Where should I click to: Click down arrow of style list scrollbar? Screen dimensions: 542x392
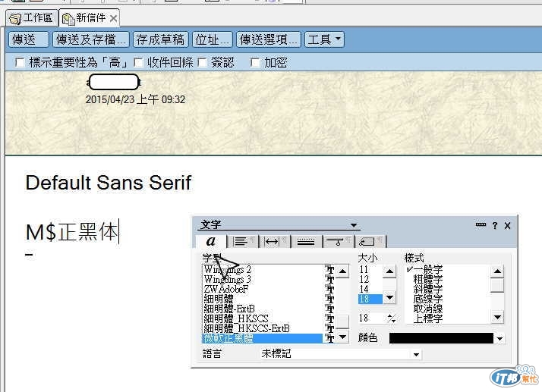click(497, 317)
